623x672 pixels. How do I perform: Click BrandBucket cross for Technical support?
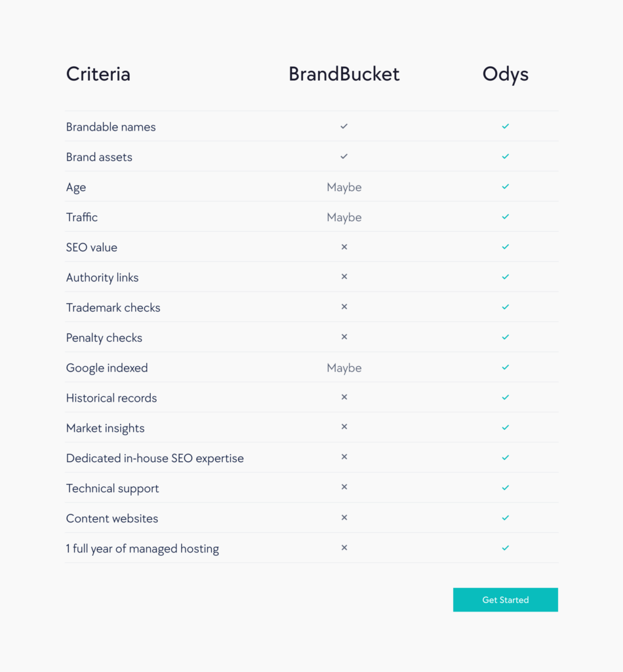(344, 488)
